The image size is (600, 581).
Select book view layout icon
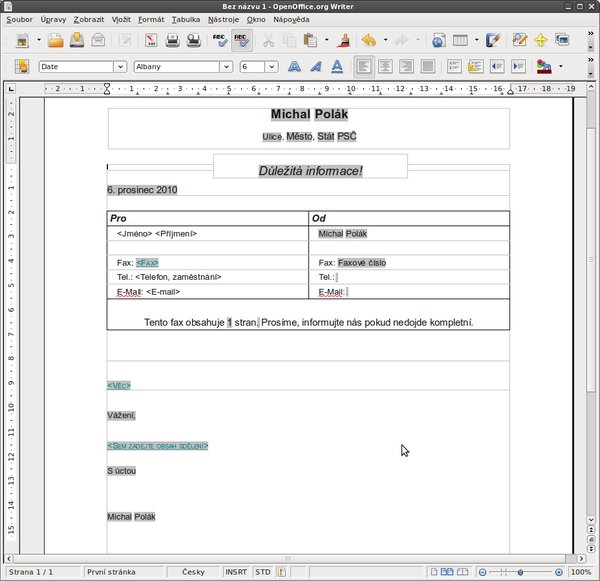[462, 572]
